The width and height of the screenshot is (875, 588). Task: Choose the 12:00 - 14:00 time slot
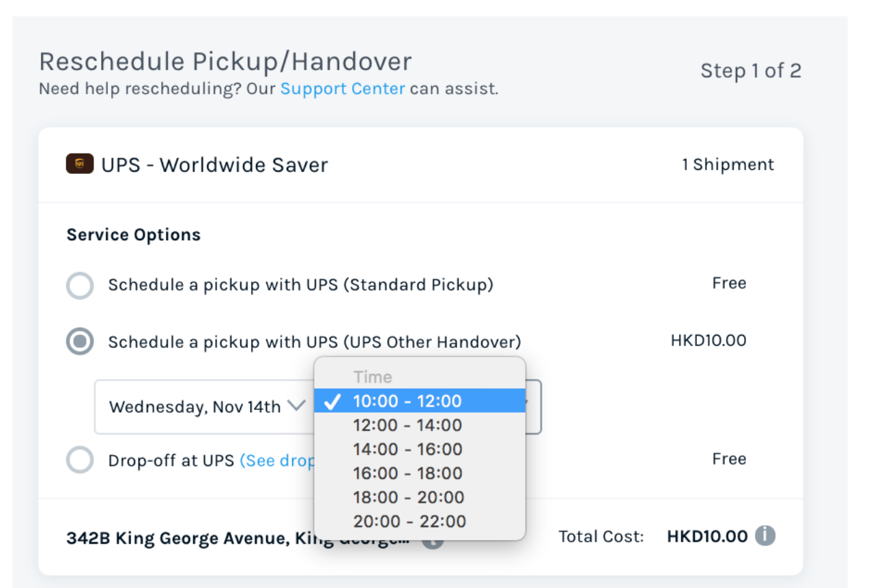coord(420,425)
